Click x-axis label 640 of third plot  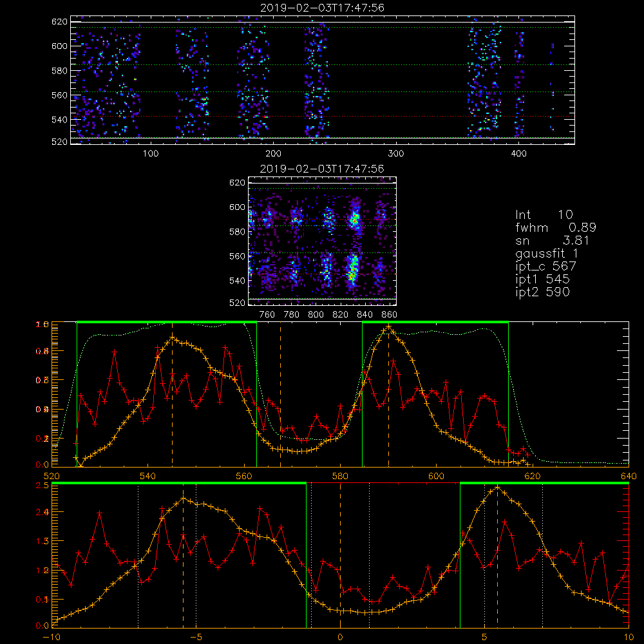point(629,477)
